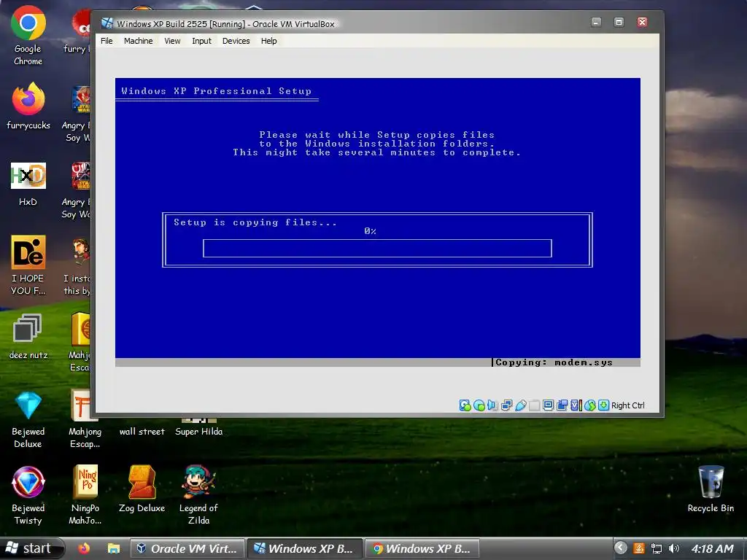Switch to Oracle VM Virt... taskbar button
Screen dimensions: 747x560
click(187, 548)
